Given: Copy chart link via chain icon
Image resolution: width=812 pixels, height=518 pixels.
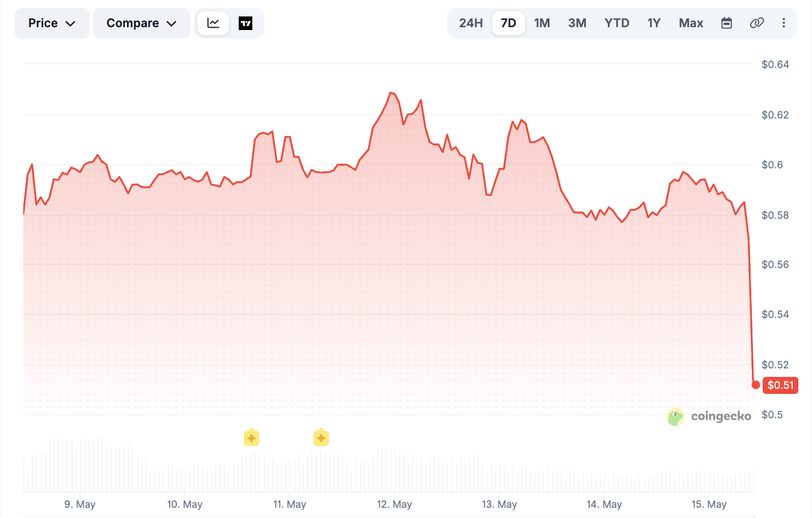Looking at the screenshot, I should (756, 23).
